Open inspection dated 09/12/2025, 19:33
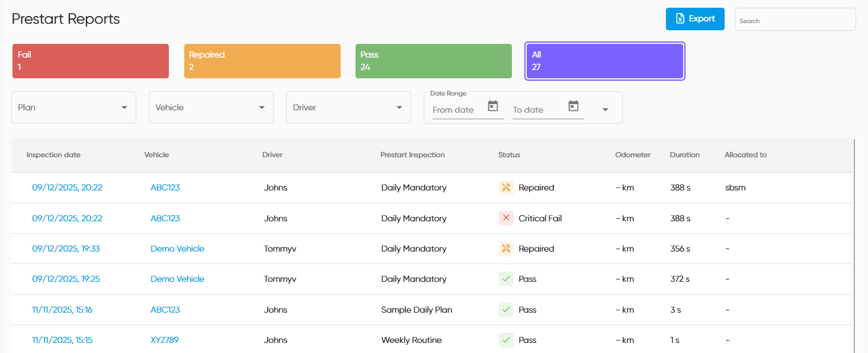Viewport: 868px width, 353px height. [x=66, y=249]
